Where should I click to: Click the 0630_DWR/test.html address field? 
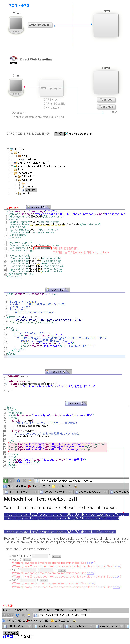click(81, 615)
